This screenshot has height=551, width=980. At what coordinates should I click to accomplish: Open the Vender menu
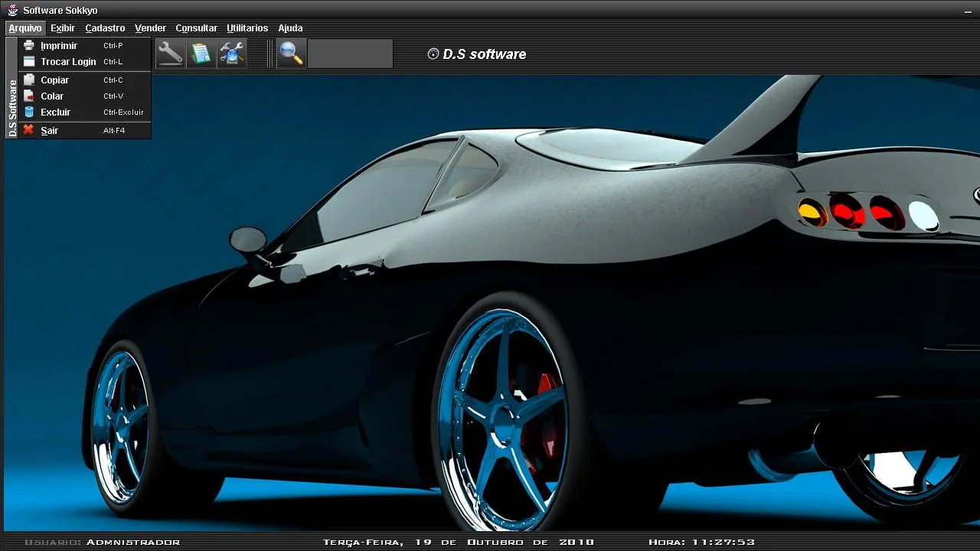pos(150,28)
